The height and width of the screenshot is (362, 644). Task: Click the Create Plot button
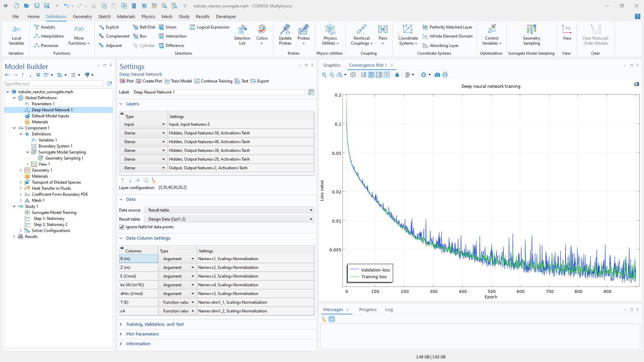(x=149, y=81)
